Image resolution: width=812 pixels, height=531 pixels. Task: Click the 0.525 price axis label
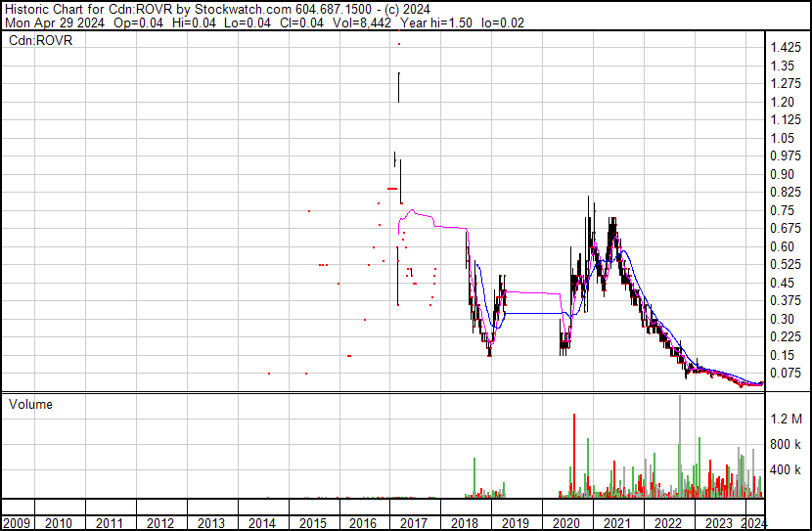tap(786, 264)
